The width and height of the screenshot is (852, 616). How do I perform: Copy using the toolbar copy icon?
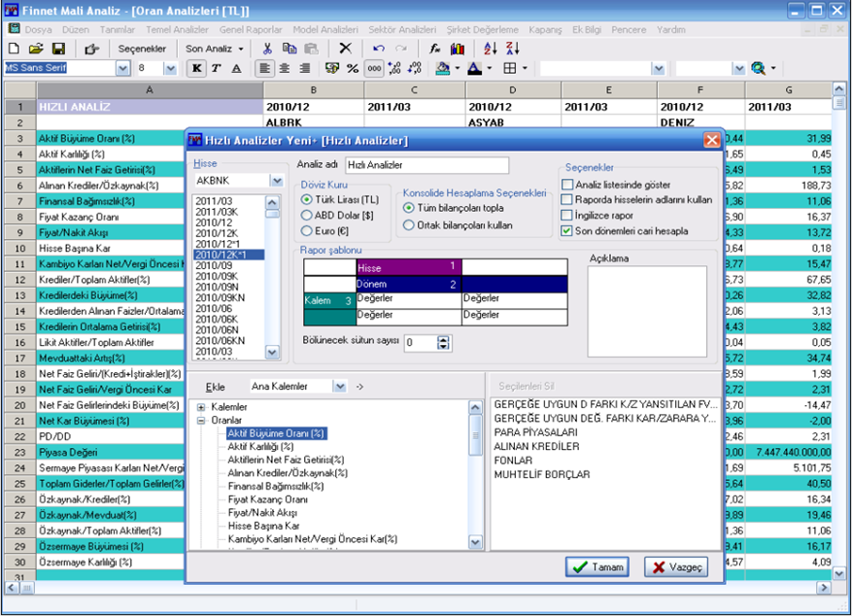tap(290, 49)
